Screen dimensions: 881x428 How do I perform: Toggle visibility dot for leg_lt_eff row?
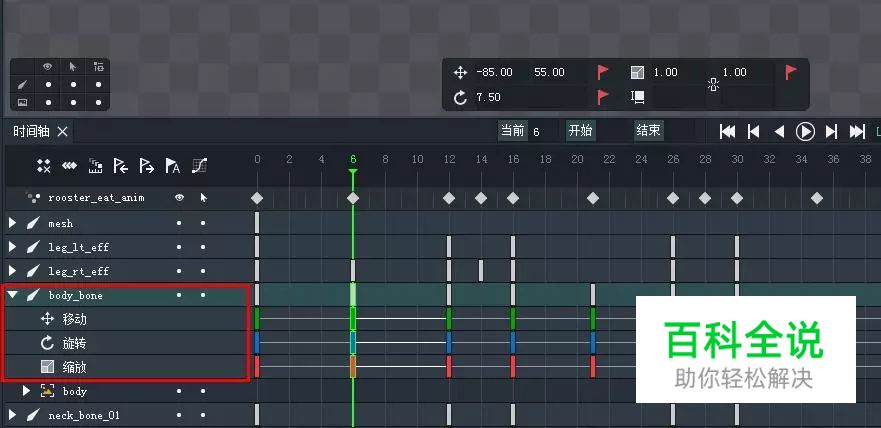tap(179, 247)
